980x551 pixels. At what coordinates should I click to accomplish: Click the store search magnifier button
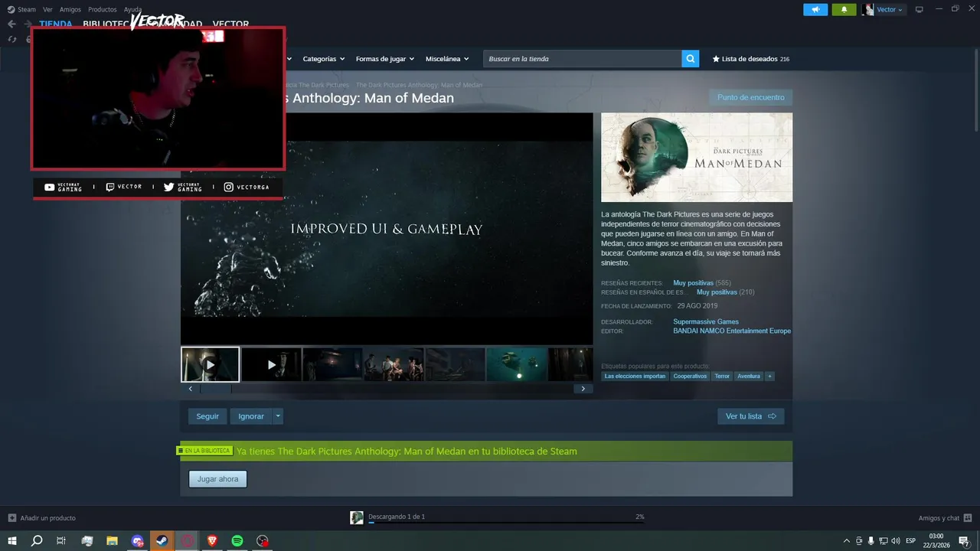[691, 59]
